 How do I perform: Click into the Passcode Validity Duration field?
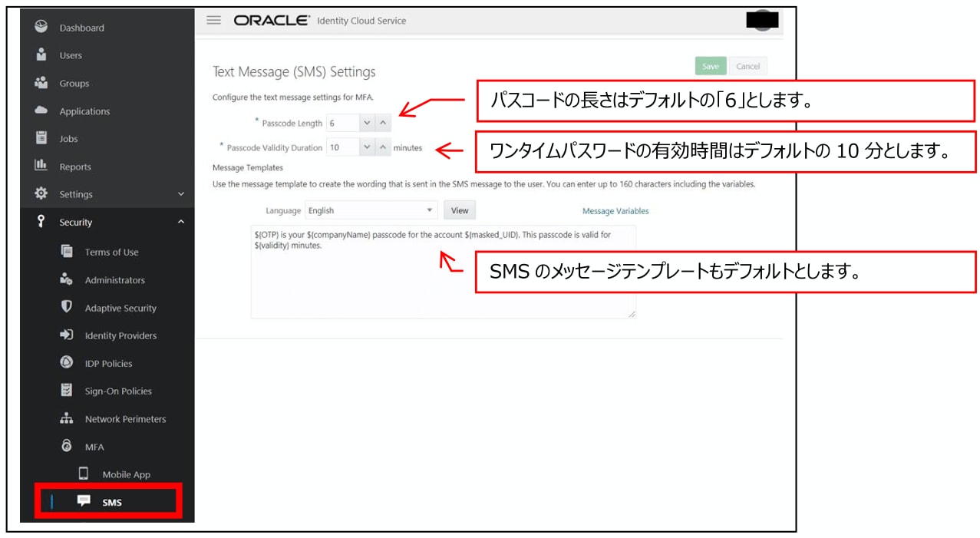(342, 147)
